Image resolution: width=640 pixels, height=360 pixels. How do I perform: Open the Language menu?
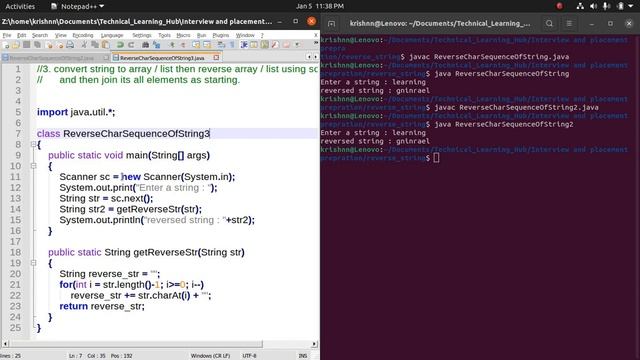pos(112,36)
